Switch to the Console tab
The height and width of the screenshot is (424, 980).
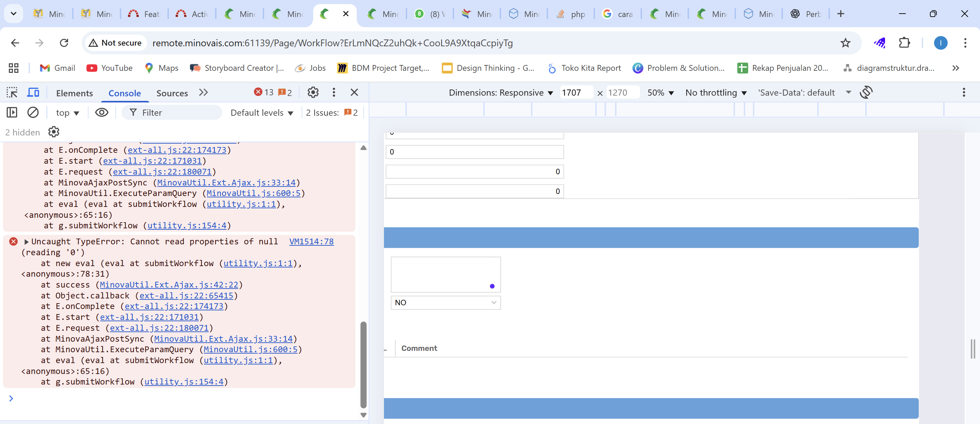click(x=124, y=93)
